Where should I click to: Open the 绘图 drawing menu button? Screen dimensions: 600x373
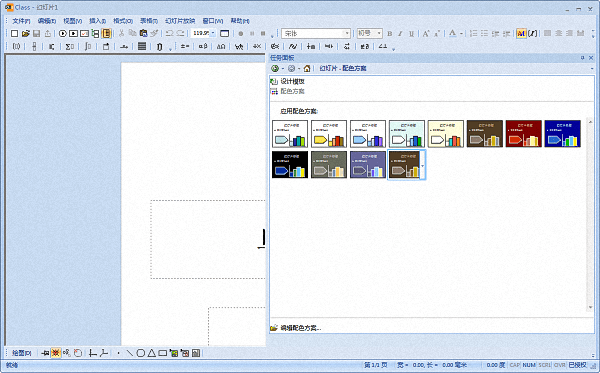[21, 353]
